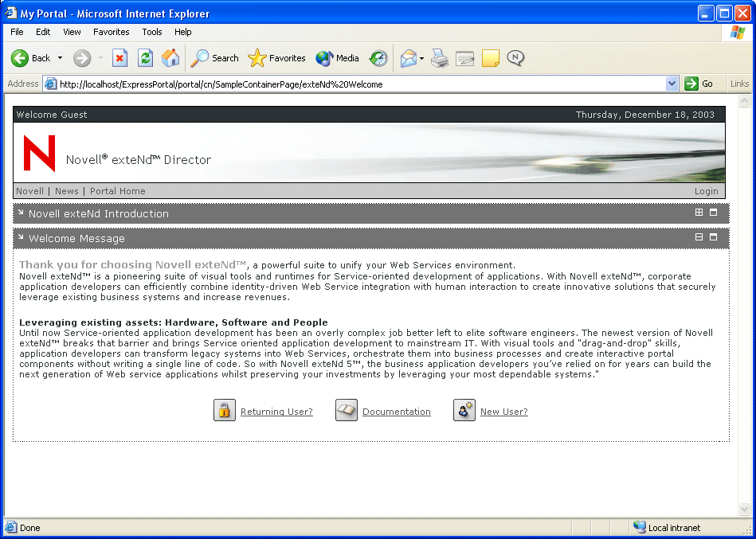Viewport: 756px width, 539px height.
Task: Minimize the Welcome Message portlet
Action: click(699, 237)
